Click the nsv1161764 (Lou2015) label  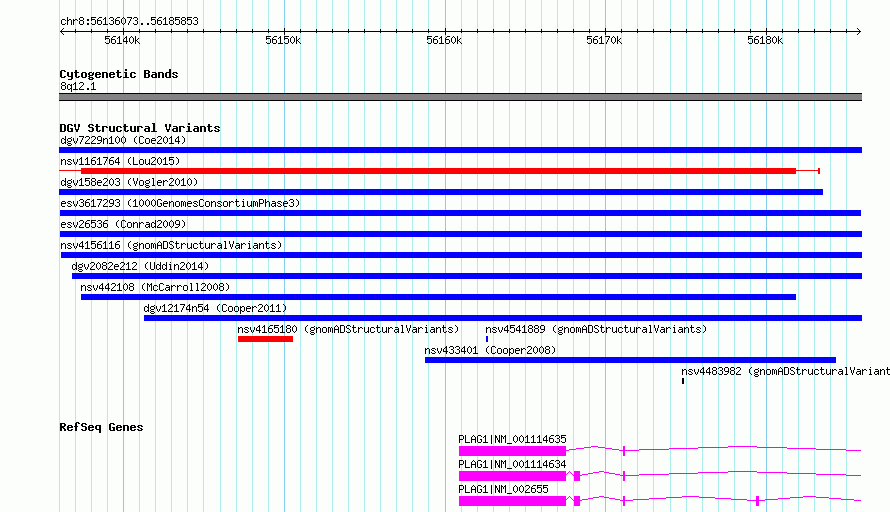pos(120,161)
